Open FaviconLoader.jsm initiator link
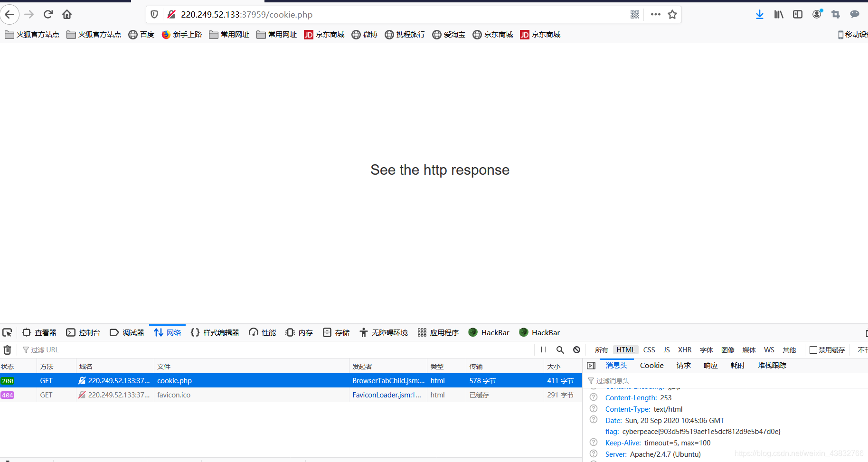This screenshot has width=868, height=462. [x=387, y=395]
